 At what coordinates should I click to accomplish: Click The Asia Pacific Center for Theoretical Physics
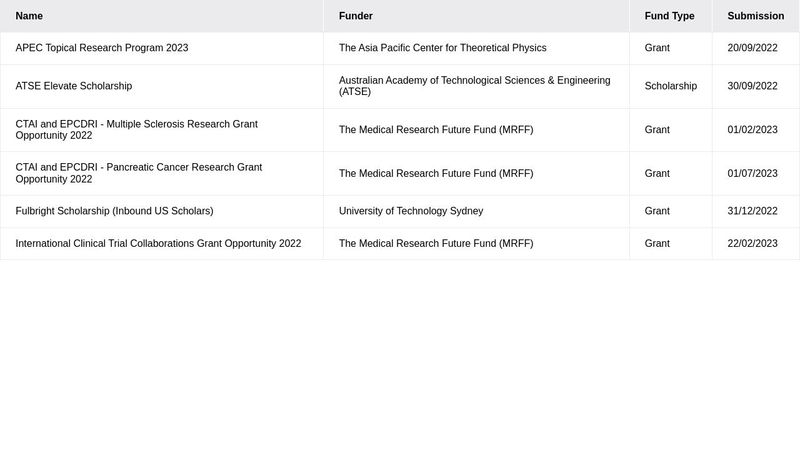coord(443,48)
